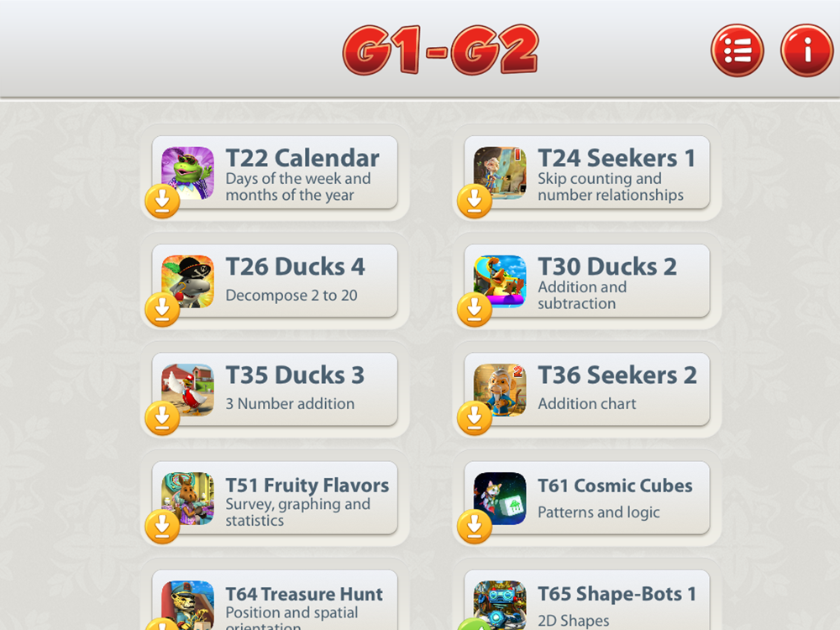Screen dimensions: 840x630
Task: Select the T26 Ducks 4 pirate thumbnail
Action: 188,281
